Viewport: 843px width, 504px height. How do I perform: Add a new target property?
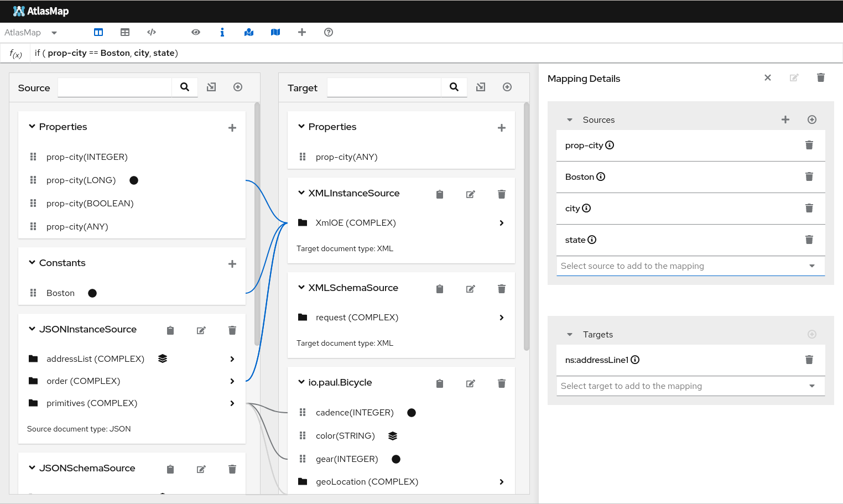[502, 128]
